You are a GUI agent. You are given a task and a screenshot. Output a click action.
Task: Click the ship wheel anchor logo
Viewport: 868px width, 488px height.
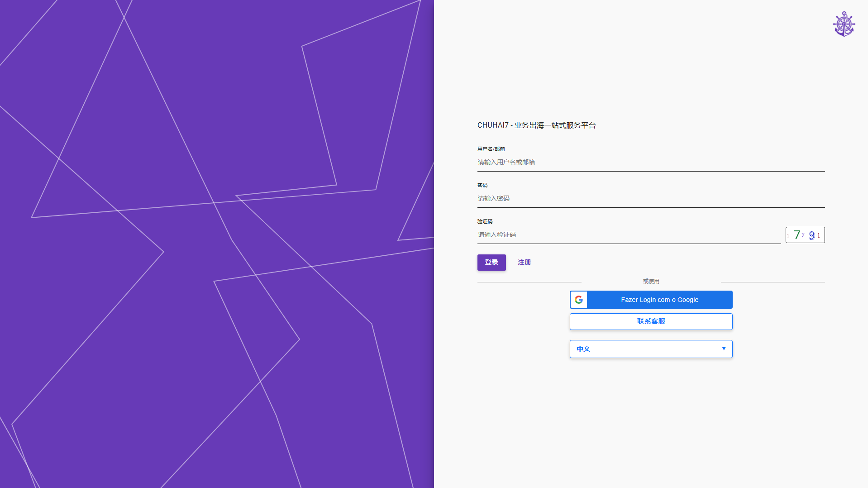(844, 24)
